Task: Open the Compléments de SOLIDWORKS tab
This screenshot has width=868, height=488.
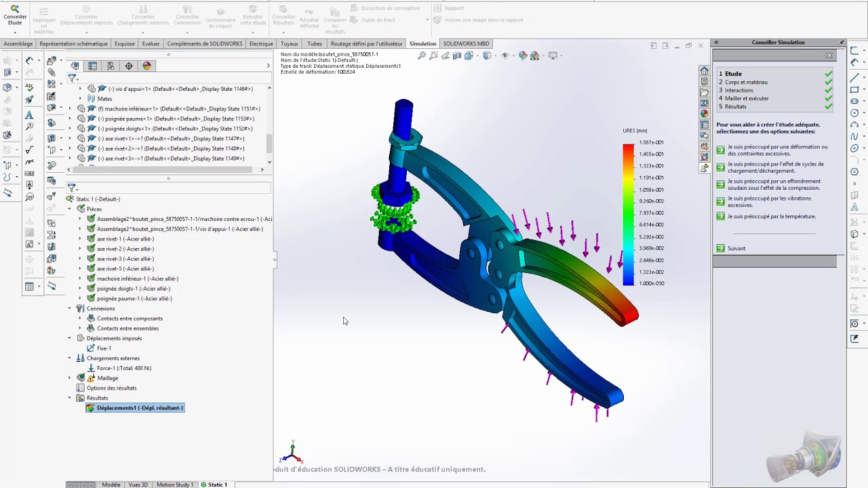Action: 205,43
